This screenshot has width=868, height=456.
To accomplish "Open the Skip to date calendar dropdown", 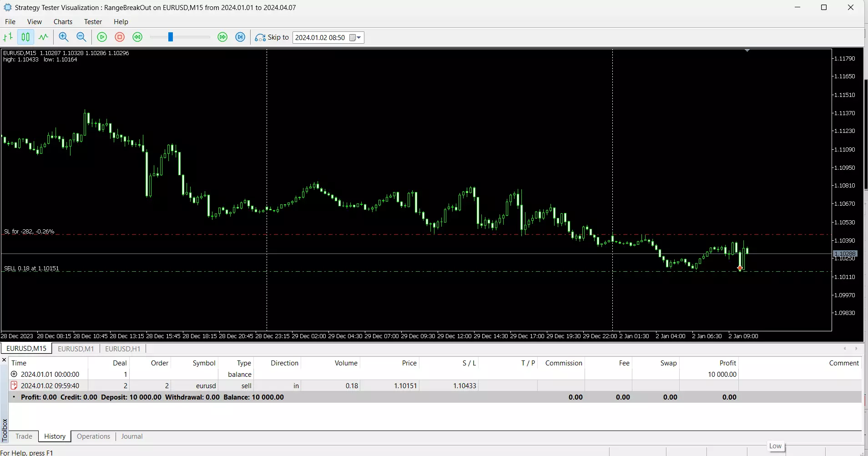I will (x=355, y=38).
